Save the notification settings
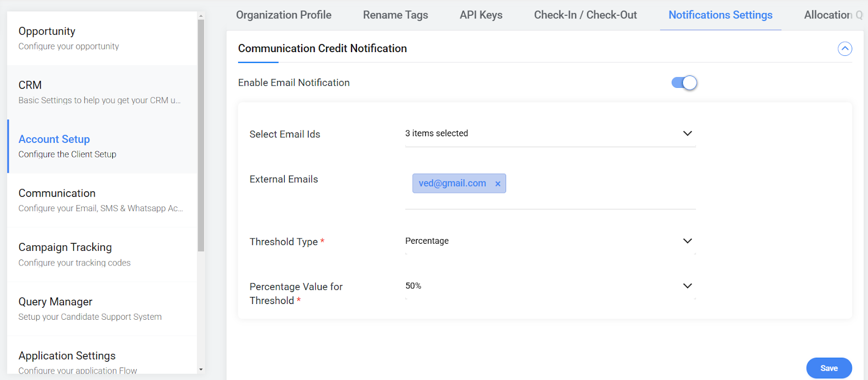This screenshot has height=380, width=868. point(829,368)
